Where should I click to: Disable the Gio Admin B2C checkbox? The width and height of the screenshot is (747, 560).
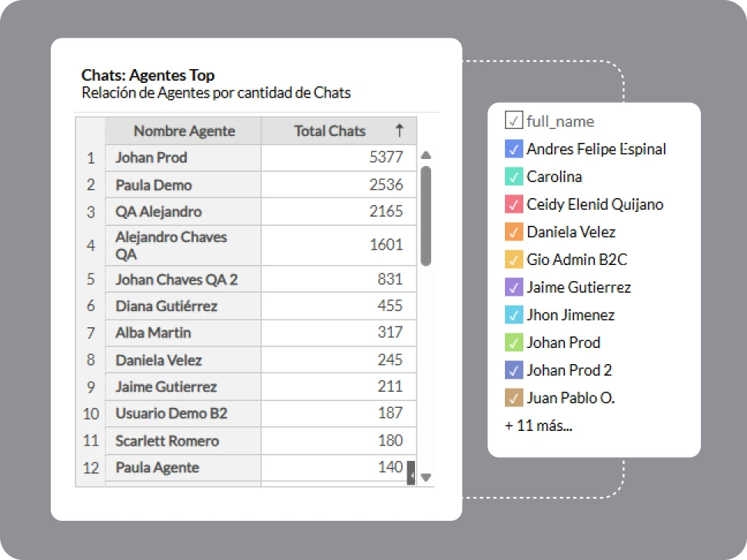click(x=513, y=260)
